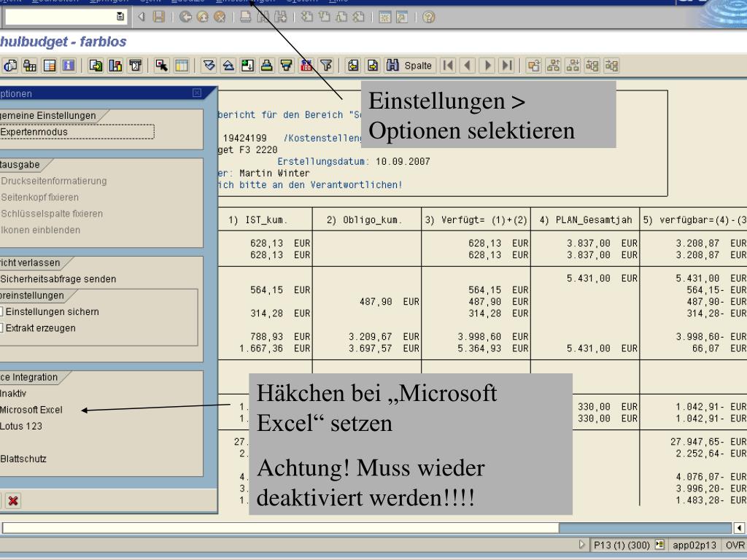Click the name Martin Winter in header

click(274, 174)
